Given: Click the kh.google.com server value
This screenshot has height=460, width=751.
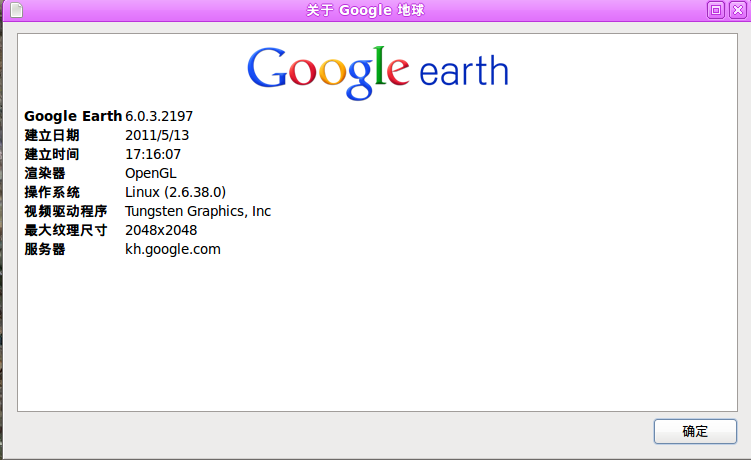Looking at the screenshot, I should 173,249.
